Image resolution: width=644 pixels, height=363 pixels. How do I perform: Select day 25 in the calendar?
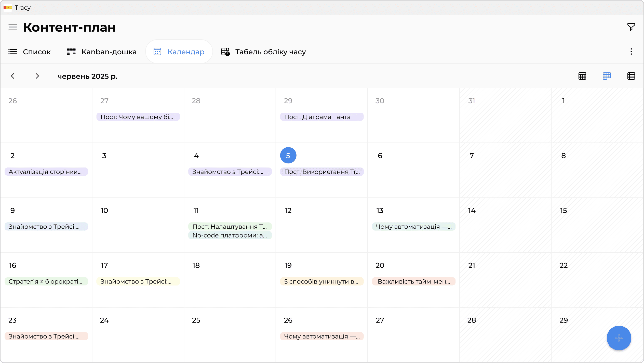[196, 320]
